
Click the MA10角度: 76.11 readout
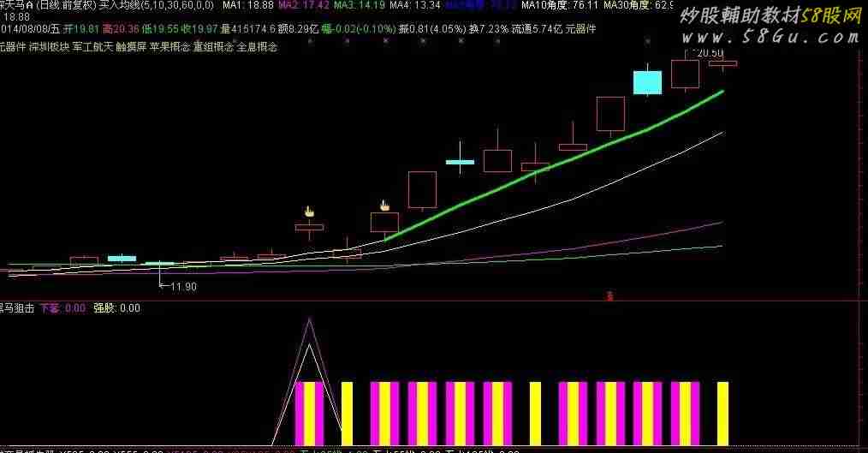click(560, 5)
